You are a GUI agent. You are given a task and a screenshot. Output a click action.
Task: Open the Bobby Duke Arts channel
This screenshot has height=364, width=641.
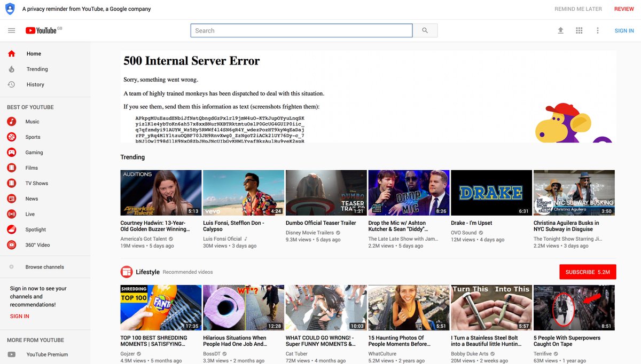pyautogui.click(x=470, y=354)
